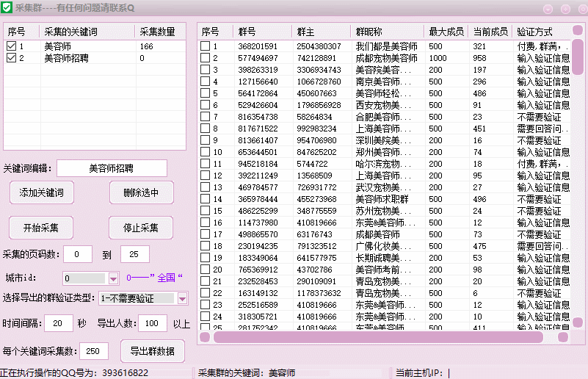Open the 群验证类型 export dropdown
The width and height of the screenshot is (588, 379).
click(182, 299)
